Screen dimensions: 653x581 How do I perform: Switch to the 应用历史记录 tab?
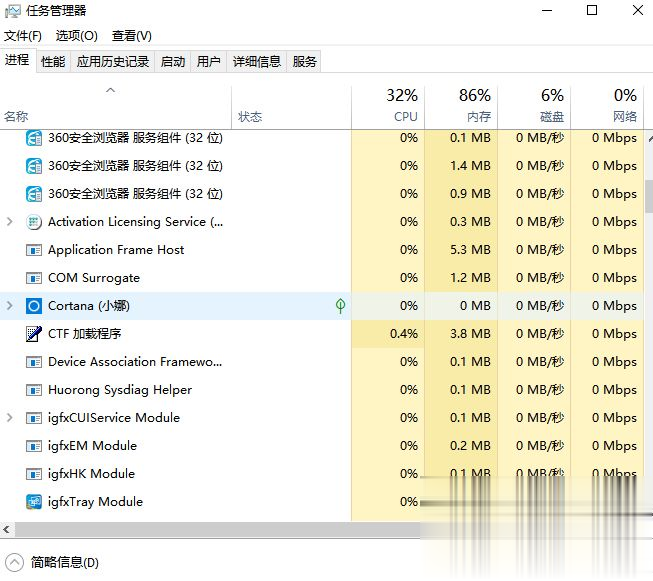click(113, 62)
